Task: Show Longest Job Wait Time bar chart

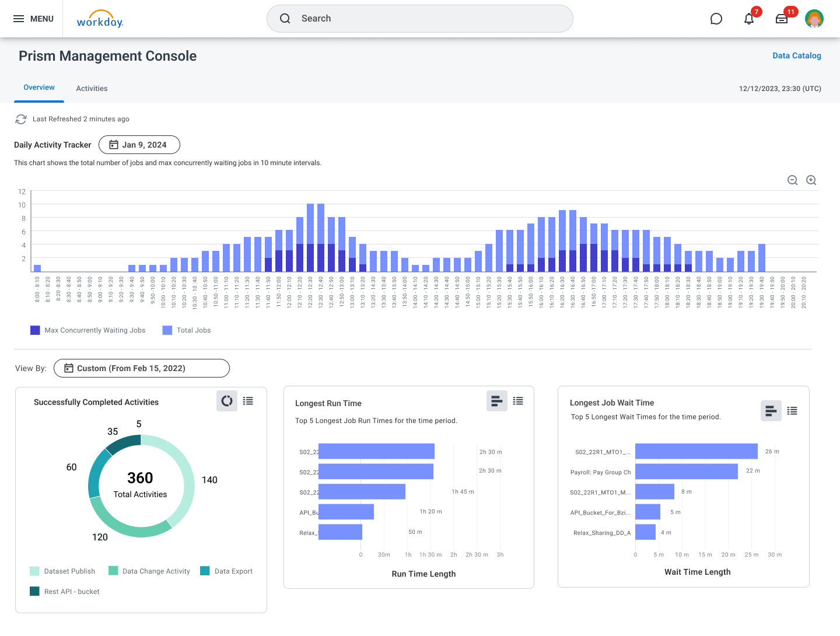Action: [x=771, y=411]
